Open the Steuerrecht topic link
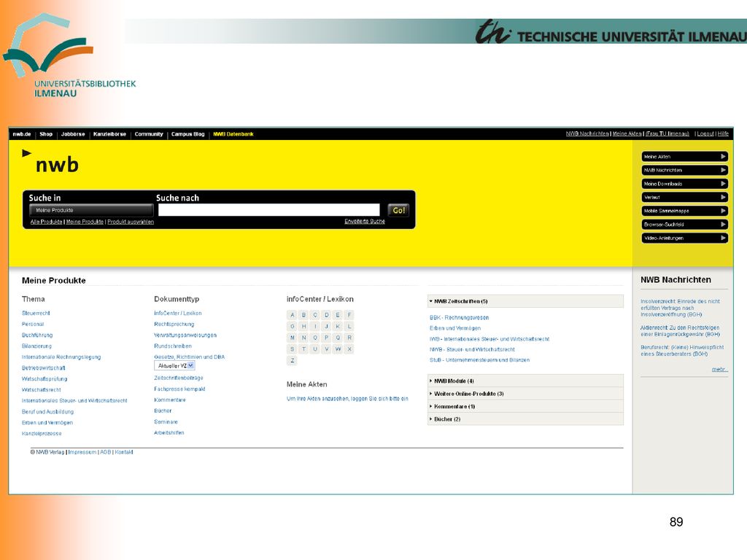 pos(36,314)
